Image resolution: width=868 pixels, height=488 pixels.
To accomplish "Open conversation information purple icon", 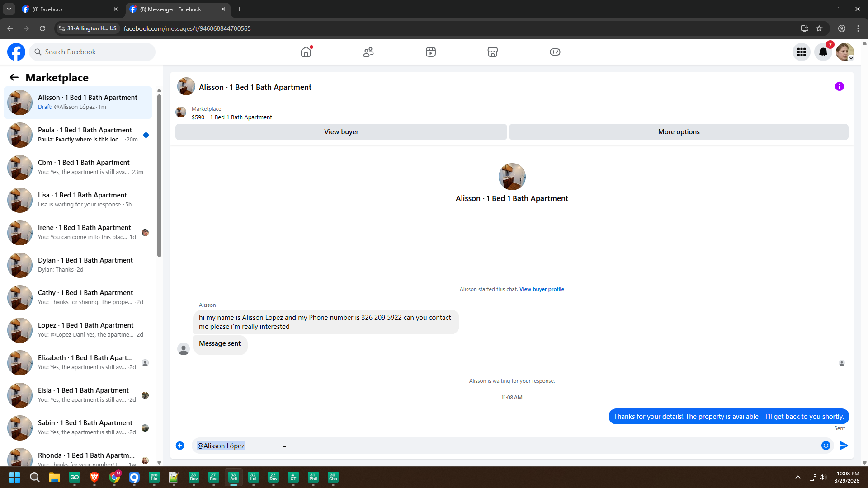I will (840, 86).
